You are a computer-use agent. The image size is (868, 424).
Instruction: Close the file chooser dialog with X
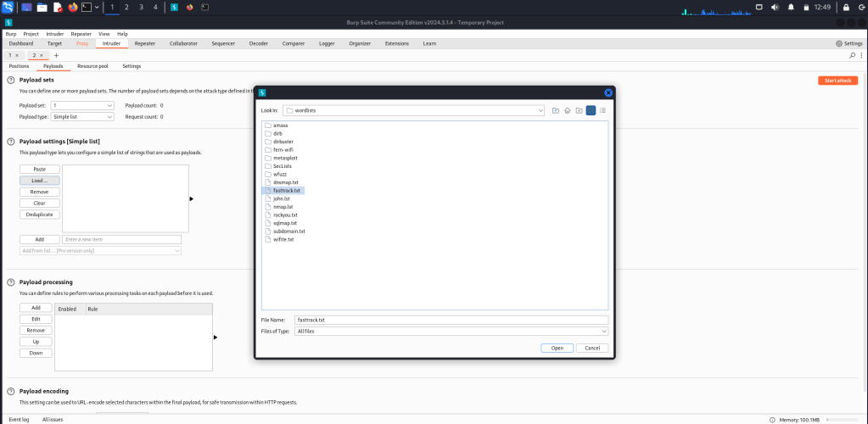click(608, 92)
